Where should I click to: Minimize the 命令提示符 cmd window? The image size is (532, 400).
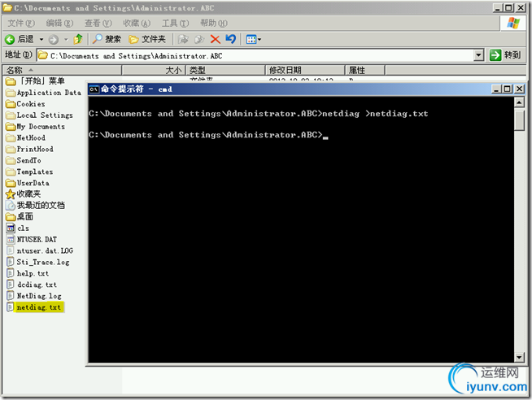(x=496, y=89)
